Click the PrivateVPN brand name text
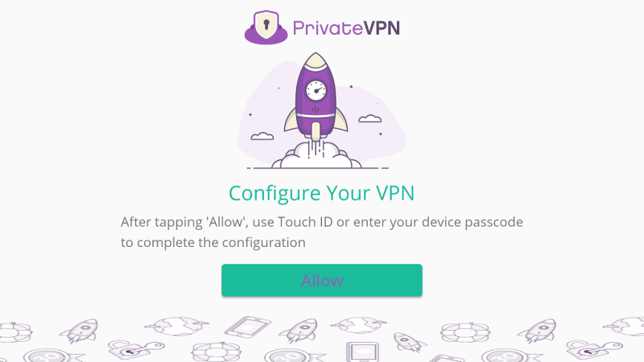This screenshot has height=362, width=644. click(346, 28)
